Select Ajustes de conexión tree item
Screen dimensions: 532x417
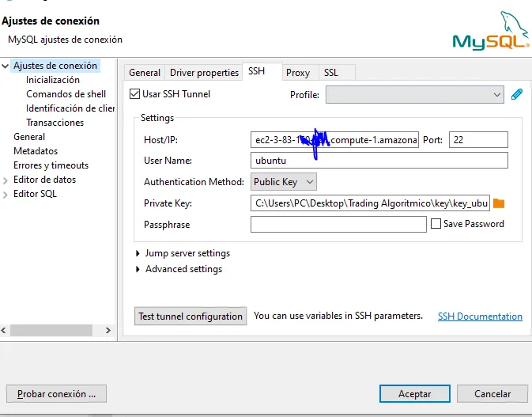(x=55, y=66)
